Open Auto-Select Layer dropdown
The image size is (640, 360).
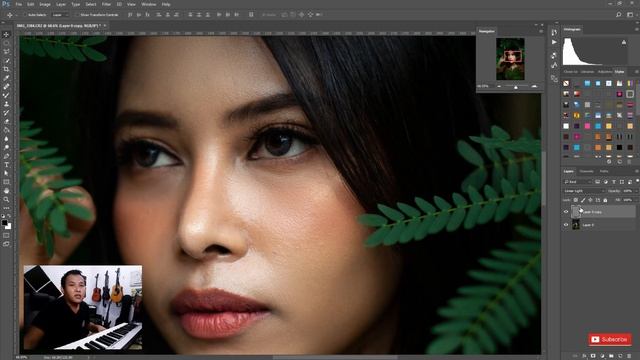[60, 15]
